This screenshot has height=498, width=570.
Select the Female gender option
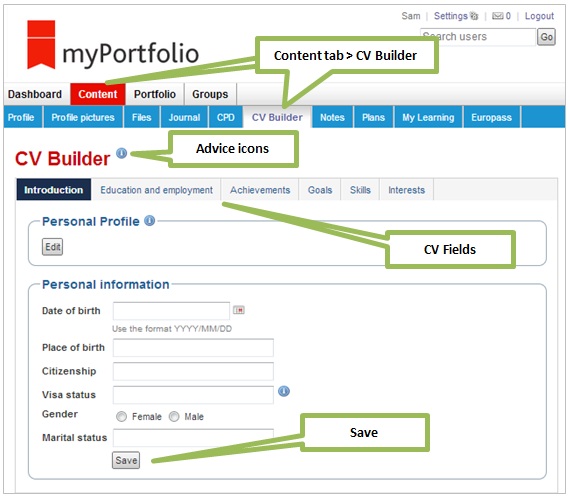(x=121, y=416)
